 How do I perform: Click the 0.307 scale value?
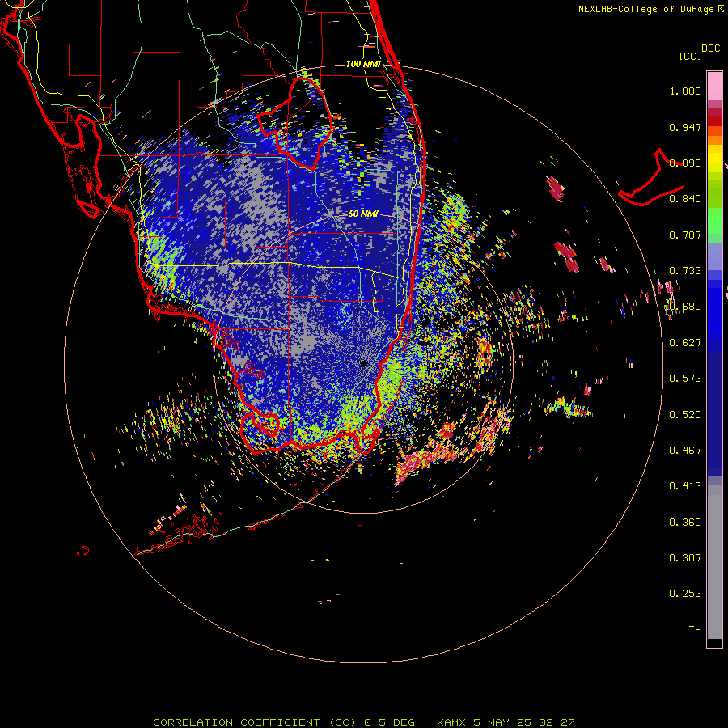[x=685, y=557]
